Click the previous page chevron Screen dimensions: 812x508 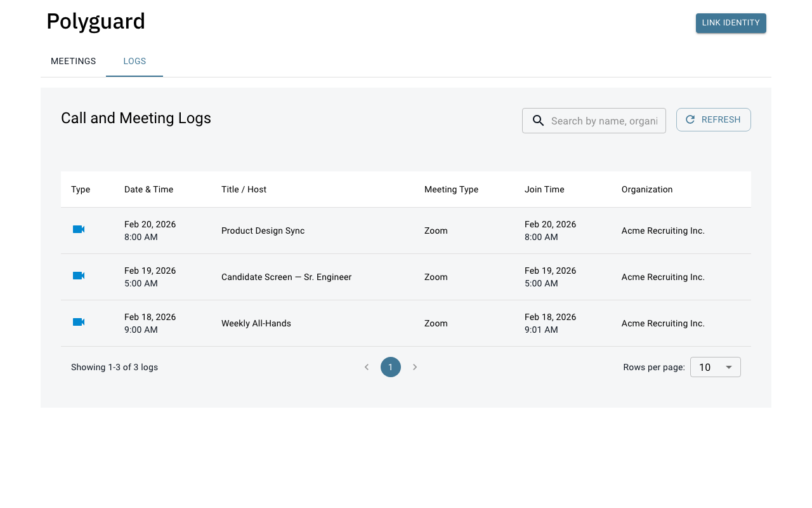coord(366,366)
